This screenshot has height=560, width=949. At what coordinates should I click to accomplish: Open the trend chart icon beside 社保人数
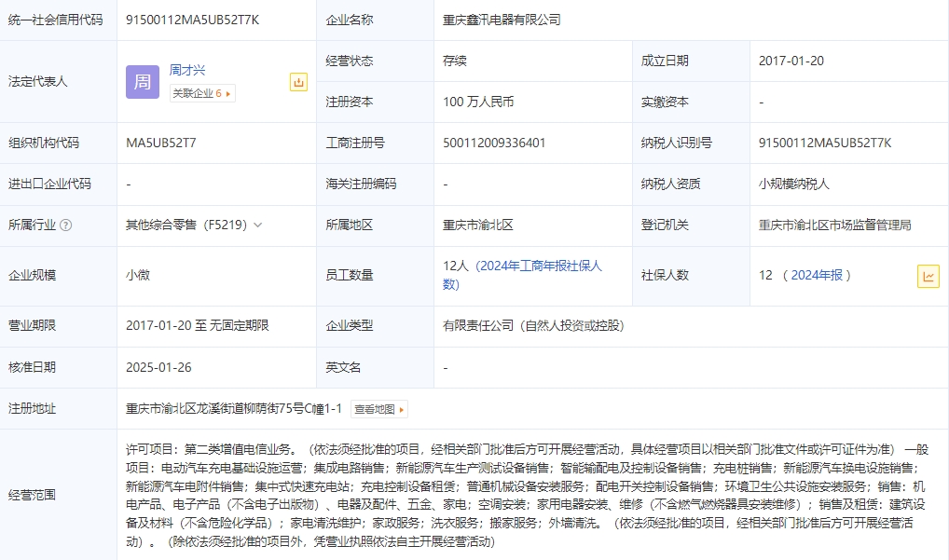coord(928,276)
